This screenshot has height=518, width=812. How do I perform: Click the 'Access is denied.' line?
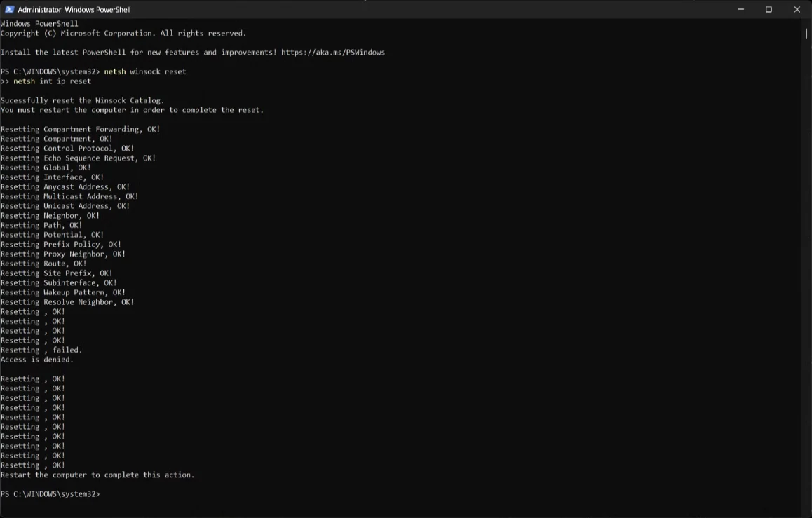click(x=37, y=359)
